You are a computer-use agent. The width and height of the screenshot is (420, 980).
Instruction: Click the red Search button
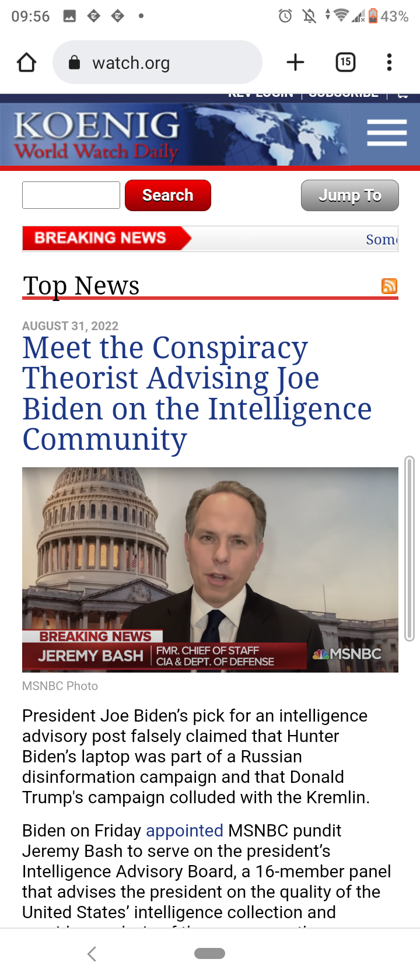tap(168, 195)
